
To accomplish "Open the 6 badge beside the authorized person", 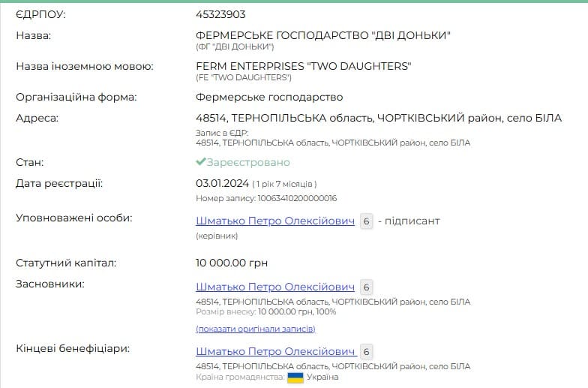I will coord(366,221).
